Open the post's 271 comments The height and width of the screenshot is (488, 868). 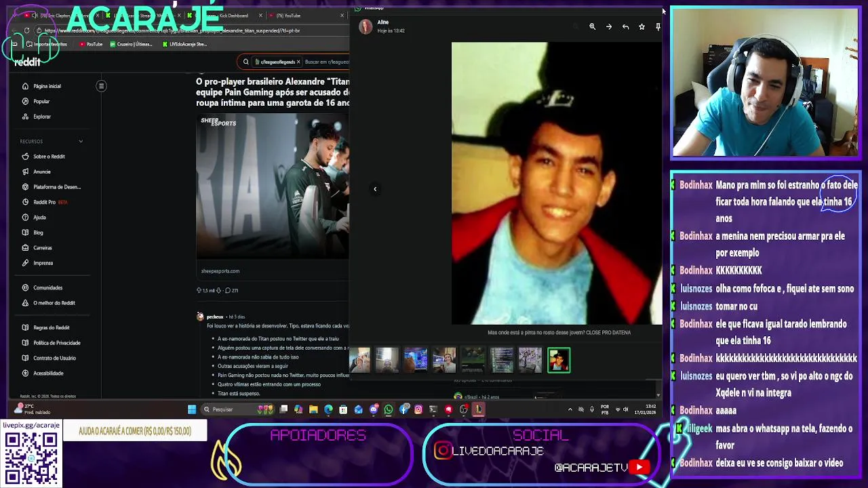pyautogui.click(x=231, y=290)
